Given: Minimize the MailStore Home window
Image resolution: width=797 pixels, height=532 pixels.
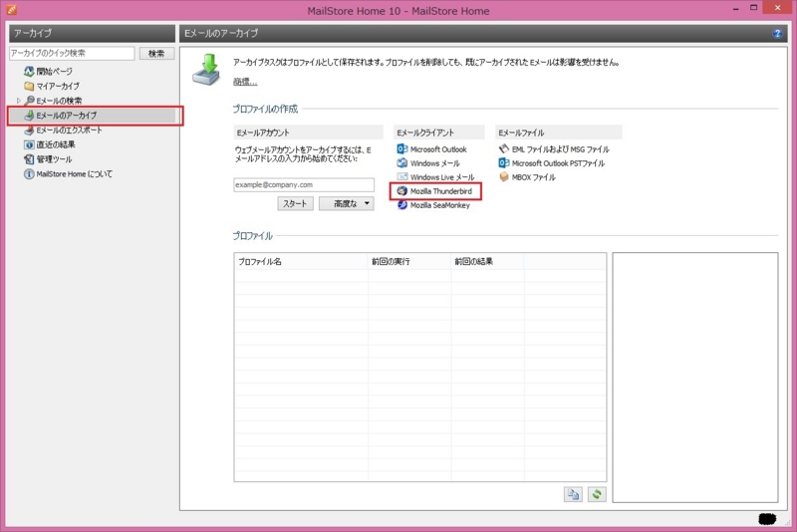Looking at the screenshot, I should pyautogui.click(x=736, y=9).
